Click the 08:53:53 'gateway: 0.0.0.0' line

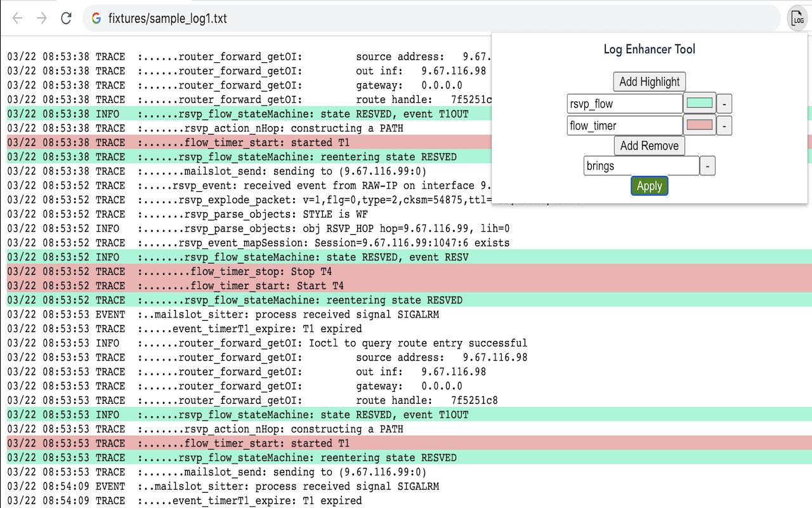point(235,386)
